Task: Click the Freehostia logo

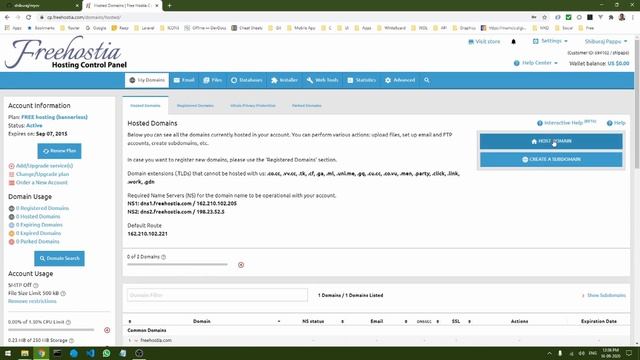Action: (66, 53)
